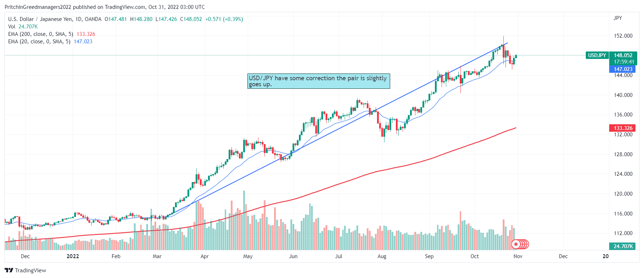Viewport: 644px width, 278px height.
Task: Click the change value +0.571 (+0.39%)
Action: pos(224,19)
